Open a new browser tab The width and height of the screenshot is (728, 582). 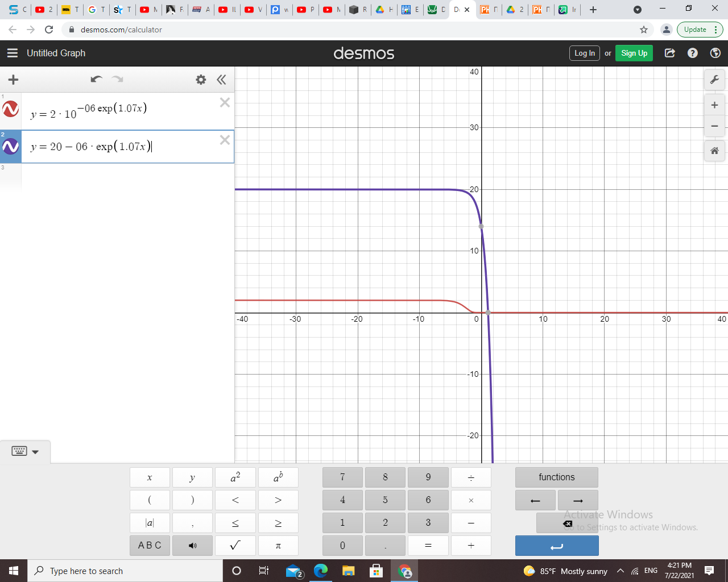(x=593, y=10)
